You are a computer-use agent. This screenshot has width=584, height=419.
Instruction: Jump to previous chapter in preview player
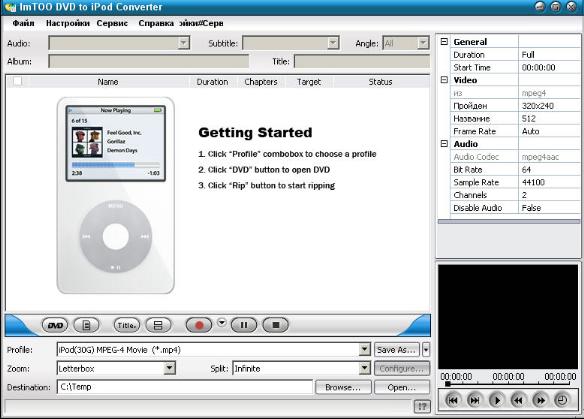pos(453,400)
